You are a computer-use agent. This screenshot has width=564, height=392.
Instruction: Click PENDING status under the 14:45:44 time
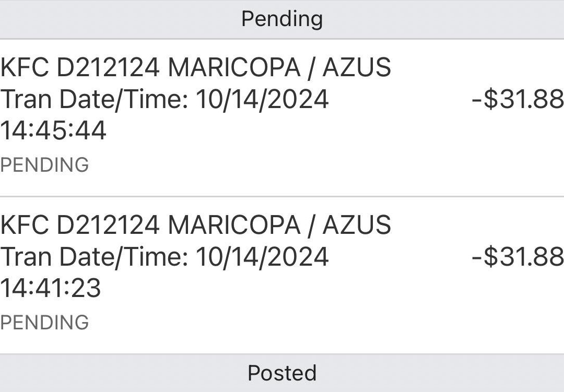coord(44,165)
